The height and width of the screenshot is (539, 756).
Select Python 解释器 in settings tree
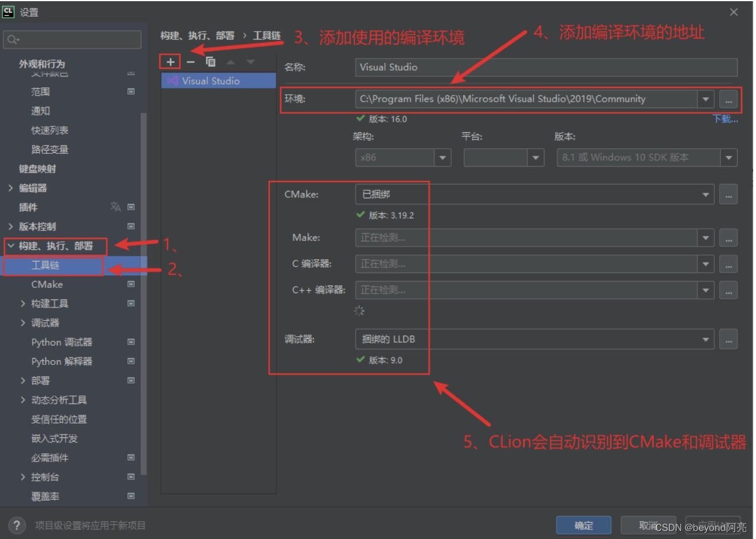[x=61, y=361]
